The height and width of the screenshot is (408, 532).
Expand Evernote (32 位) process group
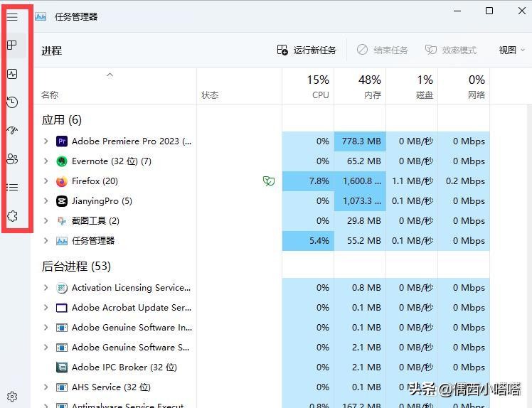46,161
